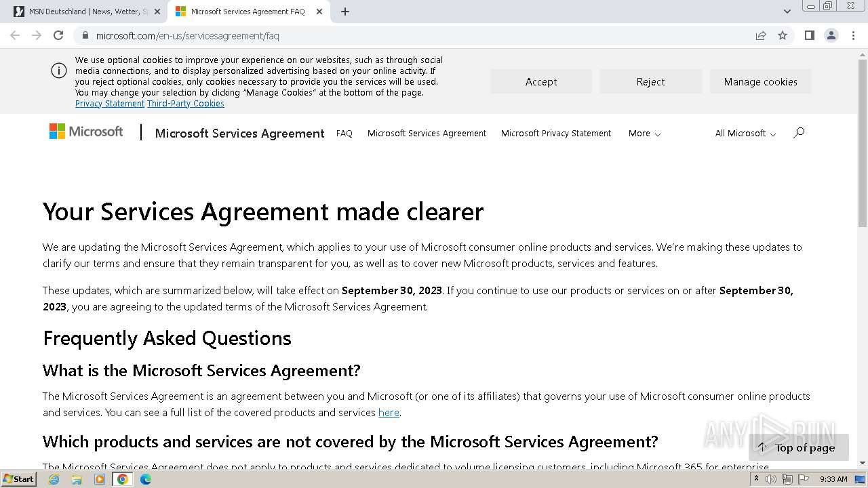This screenshot has width=868, height=488.
Task: Show hidden tray icons
Action: pyautogui.click(x=756, y=479)
